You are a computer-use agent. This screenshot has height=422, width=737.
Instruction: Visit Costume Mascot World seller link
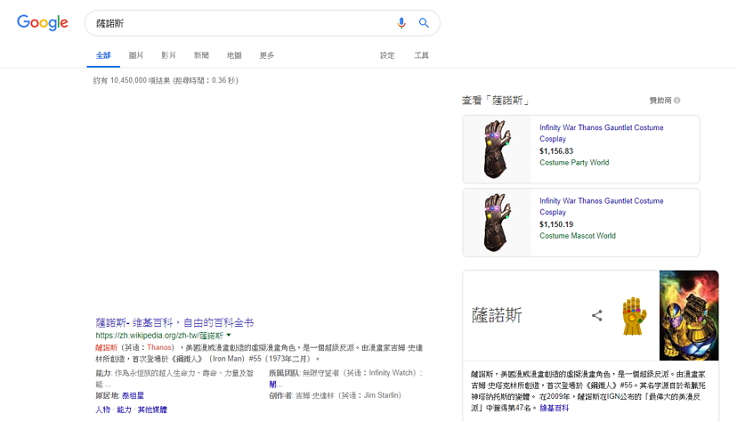[577, 236]
